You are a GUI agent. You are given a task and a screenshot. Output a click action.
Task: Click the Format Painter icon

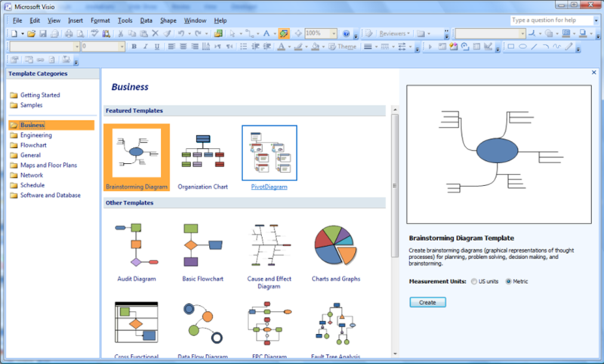(167, 33)
